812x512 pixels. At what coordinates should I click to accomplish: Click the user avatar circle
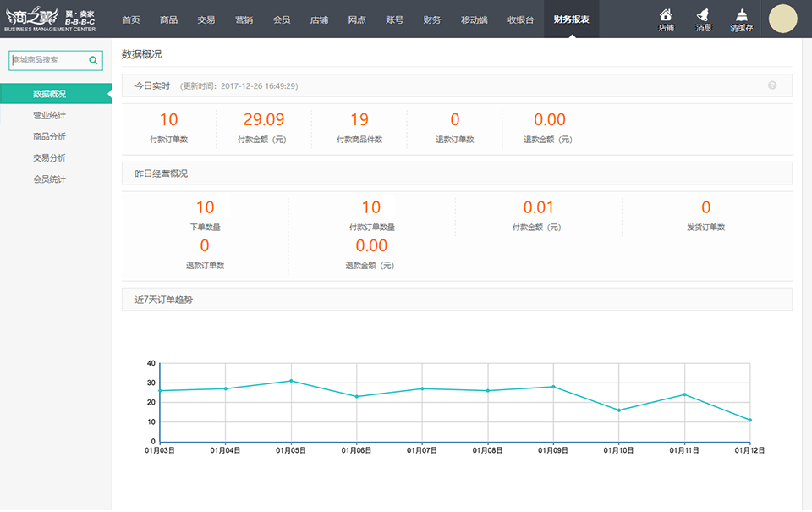click(x=782, y=19)
